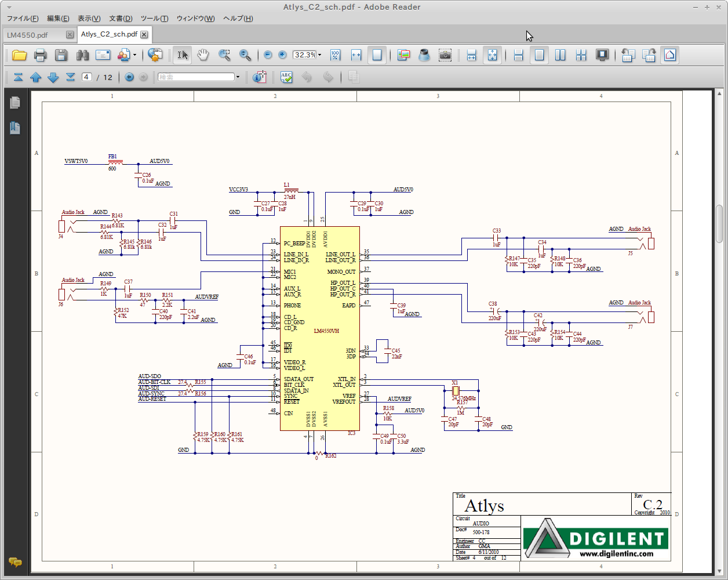The image size is (728, 580).
Task: Click the Print document icon
Action: pyautogui.click(x=41, y=55)
